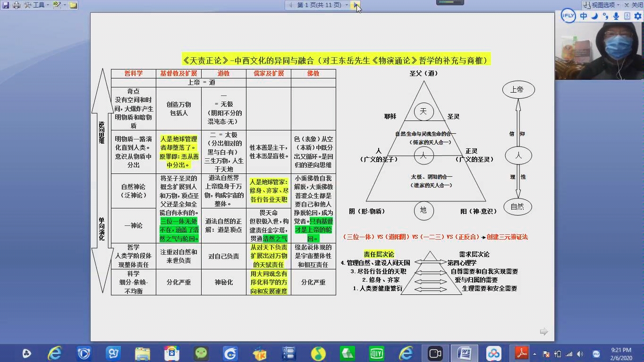
Task: Select the 哲科学 table header
Action: 133,74
